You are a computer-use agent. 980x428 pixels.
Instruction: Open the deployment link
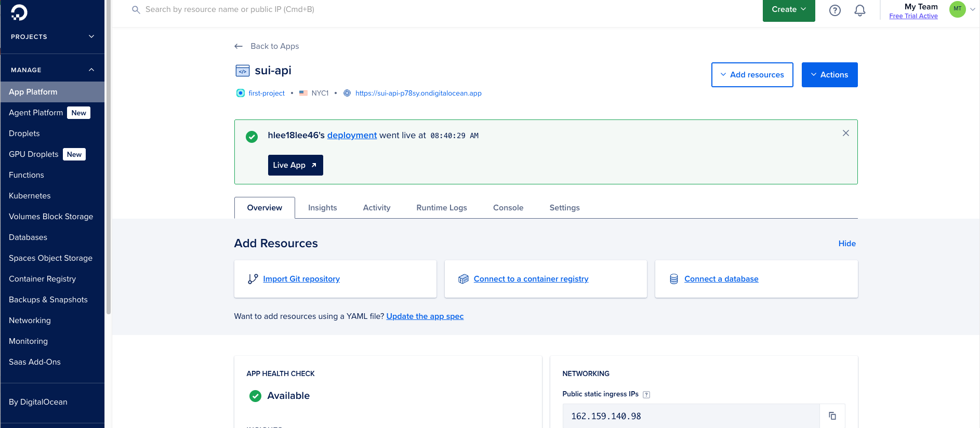[352, 135]
